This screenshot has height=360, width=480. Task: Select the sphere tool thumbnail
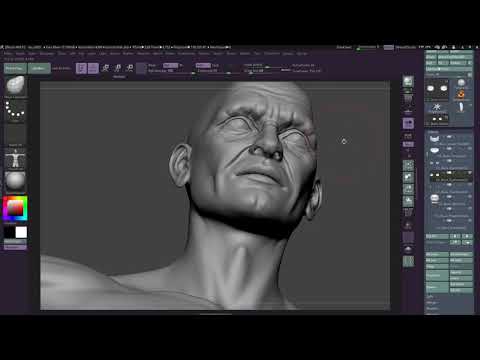coord(461,83)
